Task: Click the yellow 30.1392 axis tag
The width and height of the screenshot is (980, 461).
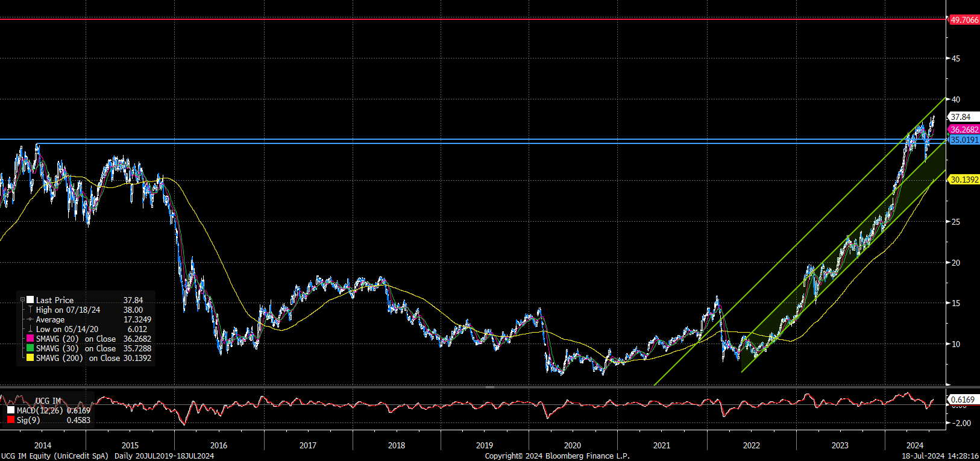Action: [x=964, y=180]
